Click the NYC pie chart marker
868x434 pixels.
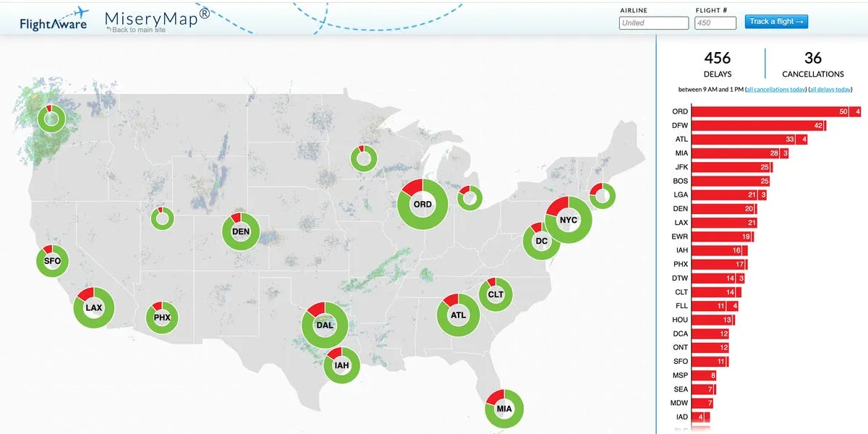pyautogui.click(x=568, y=219)
